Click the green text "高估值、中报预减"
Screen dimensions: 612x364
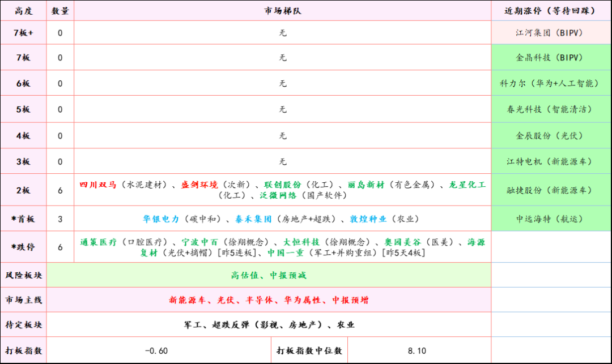pos(269,276)
